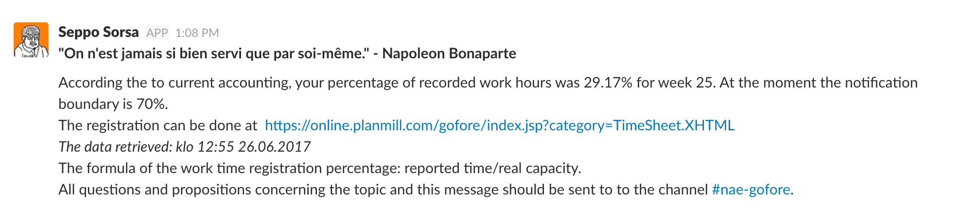Viewport: 980px width, 211px height.
Task: Click the 'notification' word at line end
Action: [x=881, y=83]
